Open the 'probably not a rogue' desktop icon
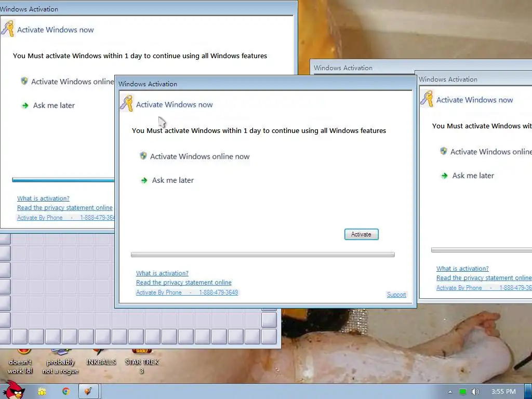The width and height of the screenshot is (532, 399). tap(60, 362)
